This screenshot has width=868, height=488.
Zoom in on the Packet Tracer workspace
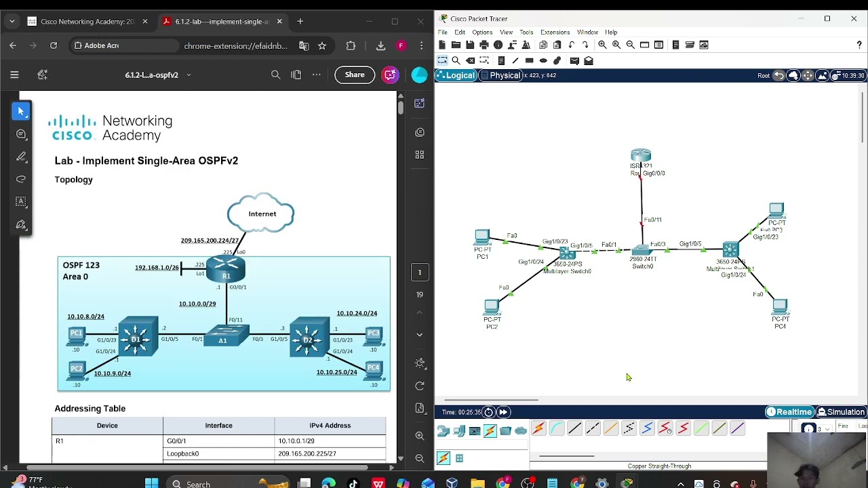coord(602,45)
